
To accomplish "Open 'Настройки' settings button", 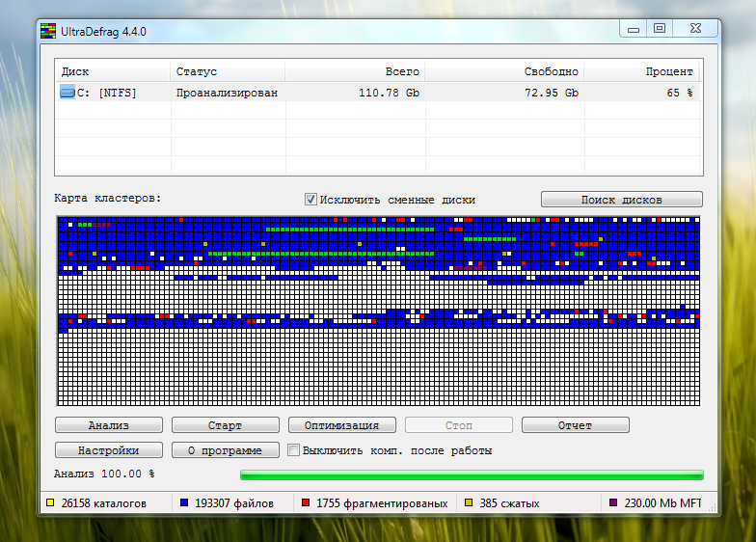I will [108, 449].
